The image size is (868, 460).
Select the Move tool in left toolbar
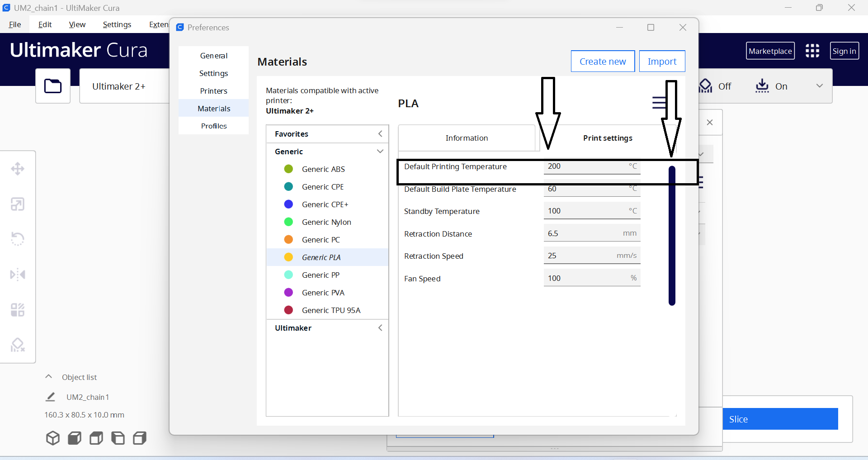[x=18, y=169]
